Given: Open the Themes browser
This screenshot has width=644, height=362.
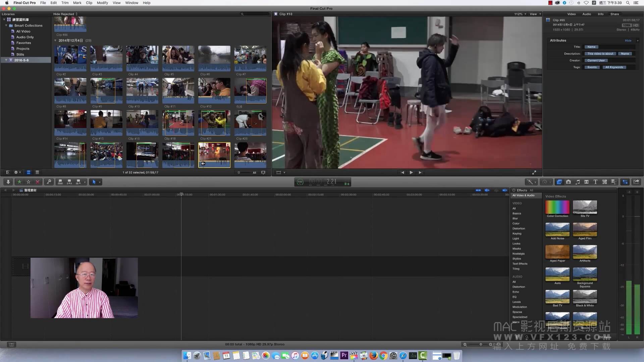Looking at the screenshot, I should coord(613,182).
